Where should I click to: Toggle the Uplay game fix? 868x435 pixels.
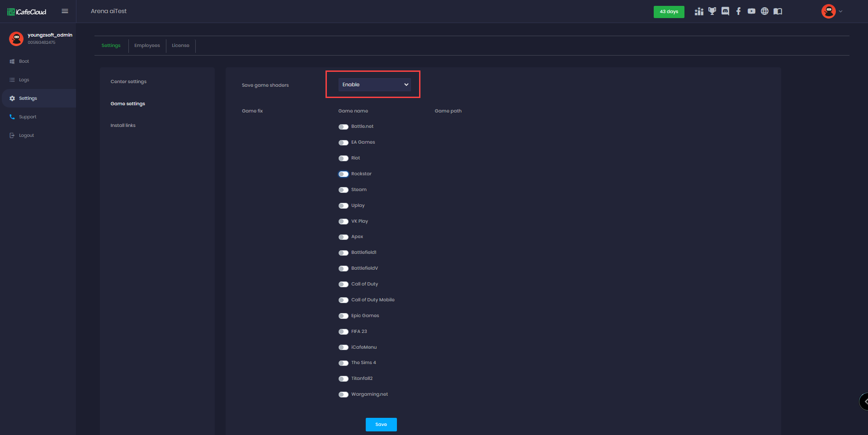tap(344, 206)
